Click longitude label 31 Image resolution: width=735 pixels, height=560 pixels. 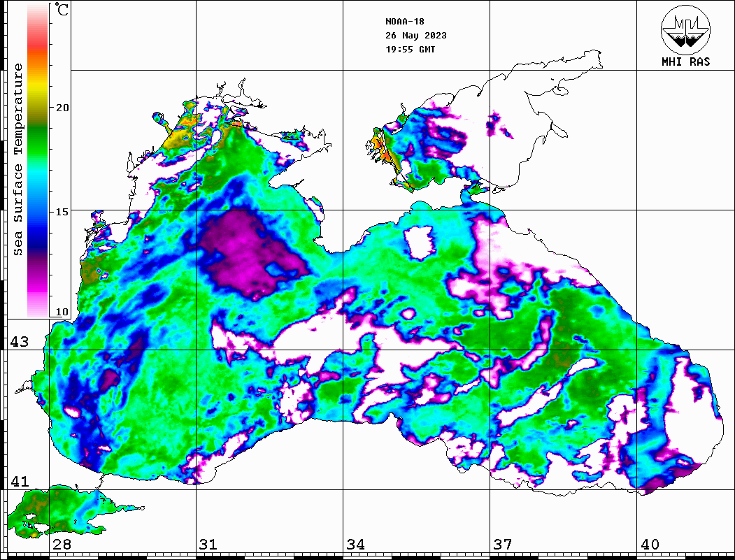[x=208, y=544]
